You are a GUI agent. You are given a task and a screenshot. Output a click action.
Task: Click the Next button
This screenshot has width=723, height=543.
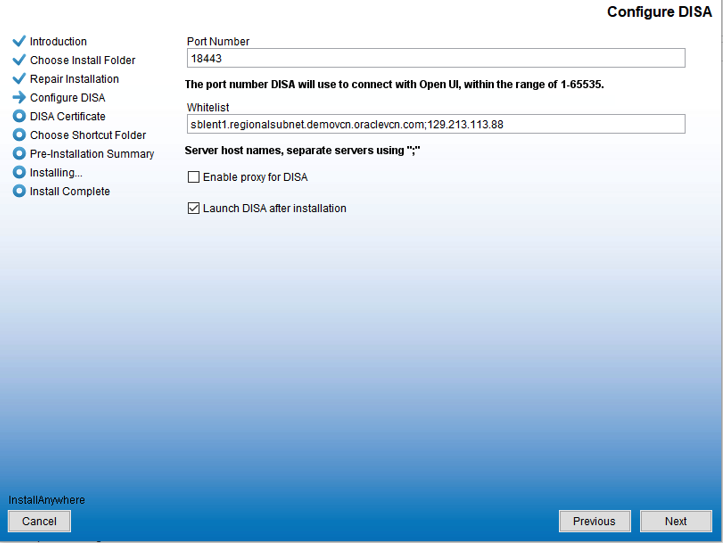(676, 521)
